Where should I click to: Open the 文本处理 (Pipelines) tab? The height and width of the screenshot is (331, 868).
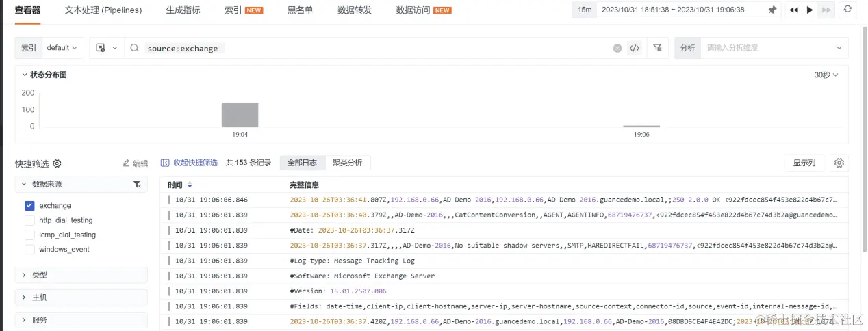[x=103, y=10]
